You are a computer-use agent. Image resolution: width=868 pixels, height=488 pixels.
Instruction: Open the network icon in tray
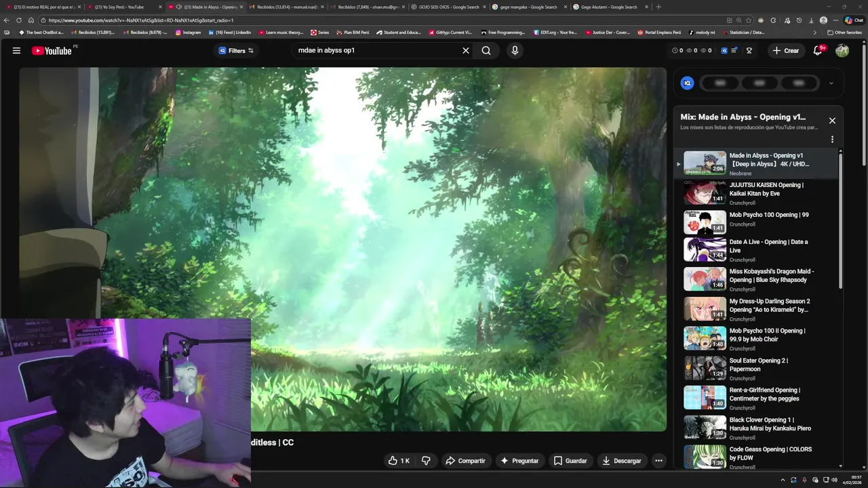pos(825,480)
